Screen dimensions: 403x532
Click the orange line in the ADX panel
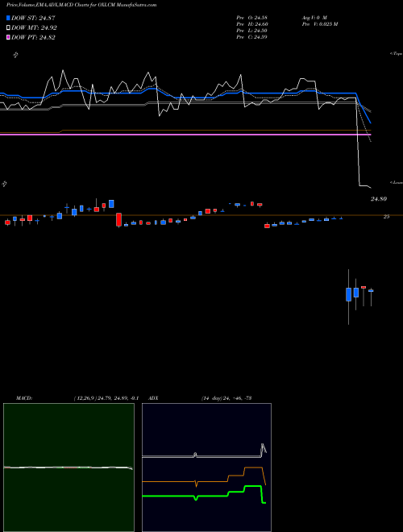204,480
